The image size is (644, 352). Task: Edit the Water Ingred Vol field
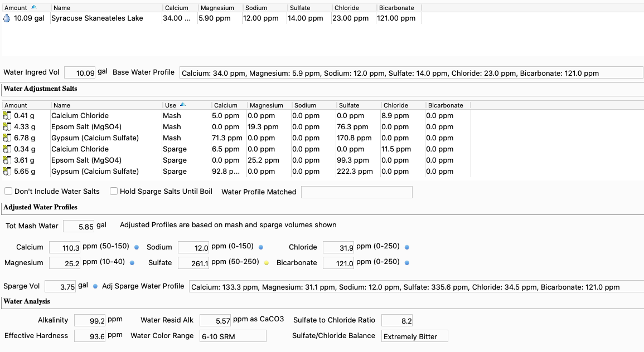(80, 72)
